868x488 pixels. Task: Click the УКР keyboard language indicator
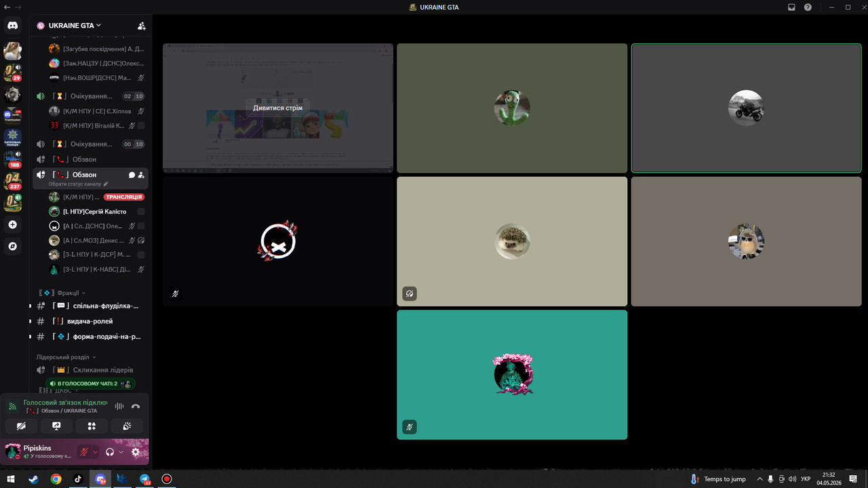(x=806, y=479)
